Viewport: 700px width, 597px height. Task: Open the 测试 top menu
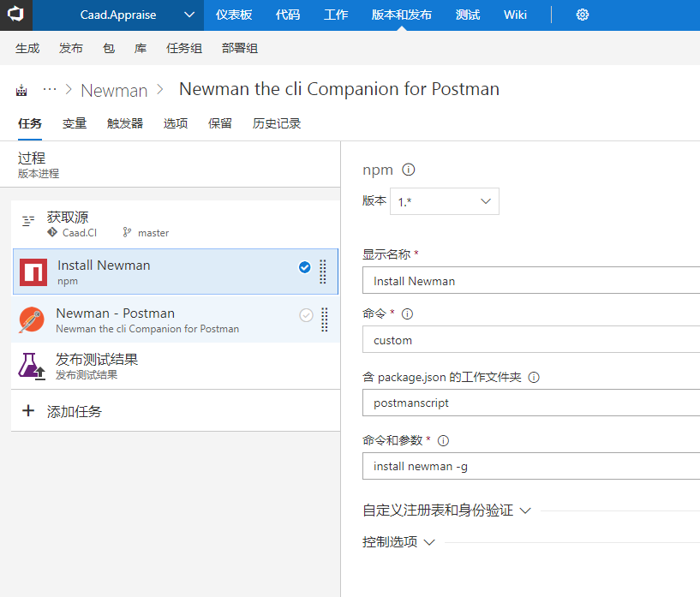468,15
